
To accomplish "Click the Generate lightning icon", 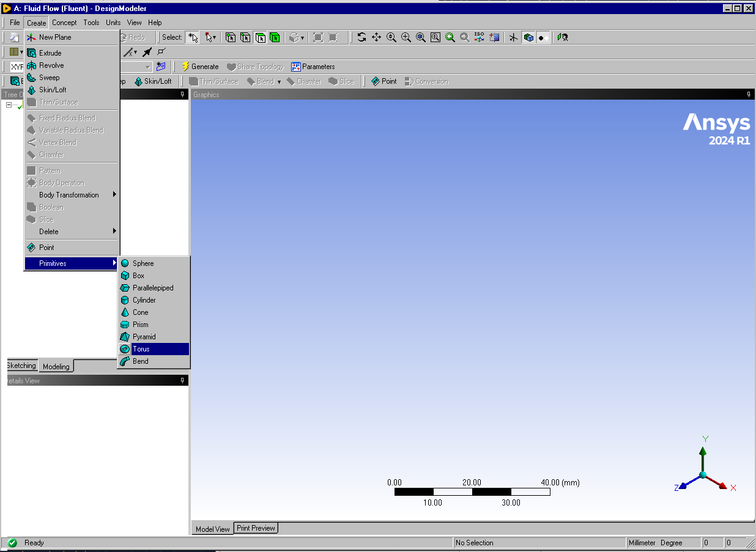I will [185, 67].
